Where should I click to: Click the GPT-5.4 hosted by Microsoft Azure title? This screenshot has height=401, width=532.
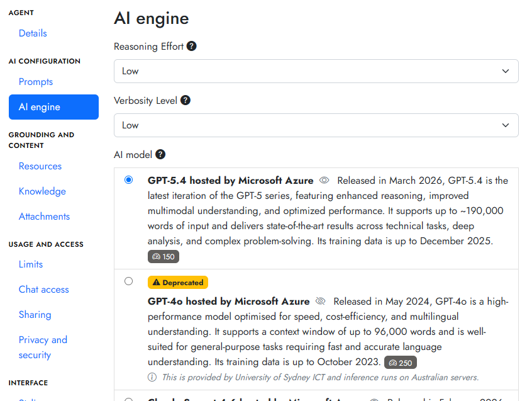[x=230, y=180]
